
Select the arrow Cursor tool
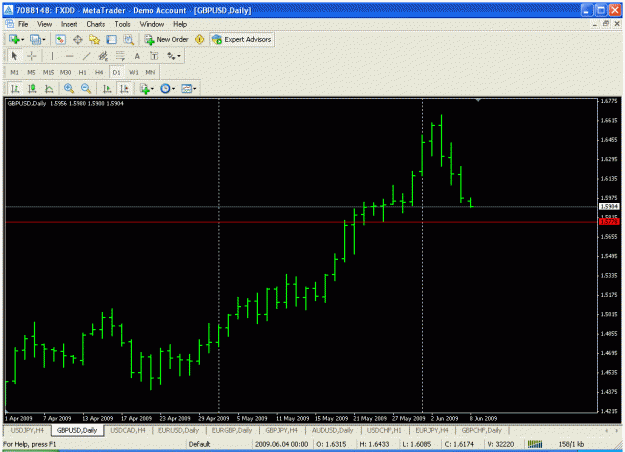(14, 56)
